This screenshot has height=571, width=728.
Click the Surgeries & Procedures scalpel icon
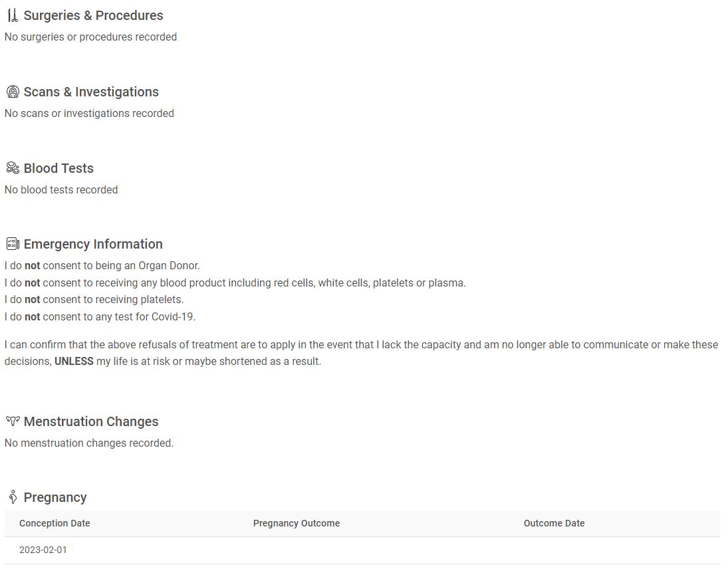tap(13, 15)
